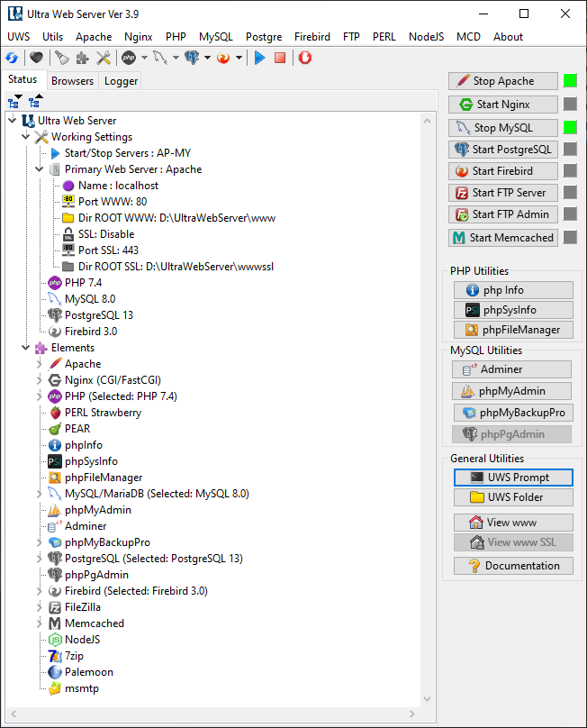This screenshot has width=587, height=728.
Task: Open PHP toolbar dropdown arrow
Action: [144, 58]
